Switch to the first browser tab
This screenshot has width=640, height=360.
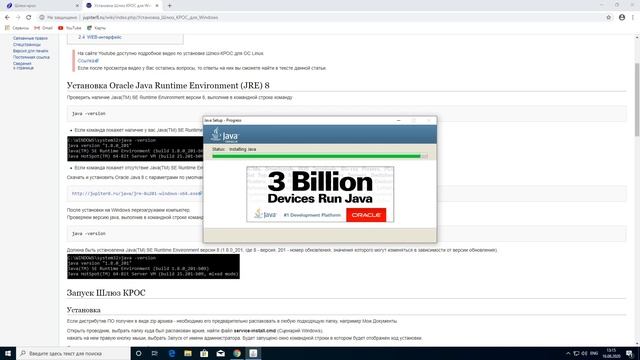point(41,6)
